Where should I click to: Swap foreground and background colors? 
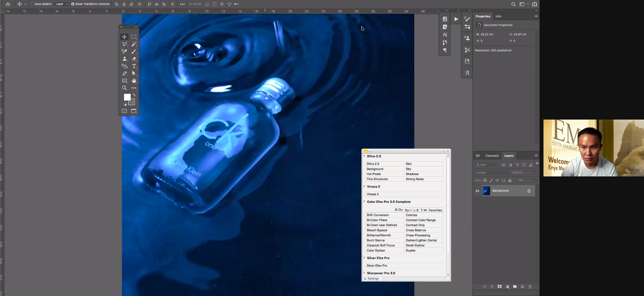pyautogui.click(x=133, y=95)
